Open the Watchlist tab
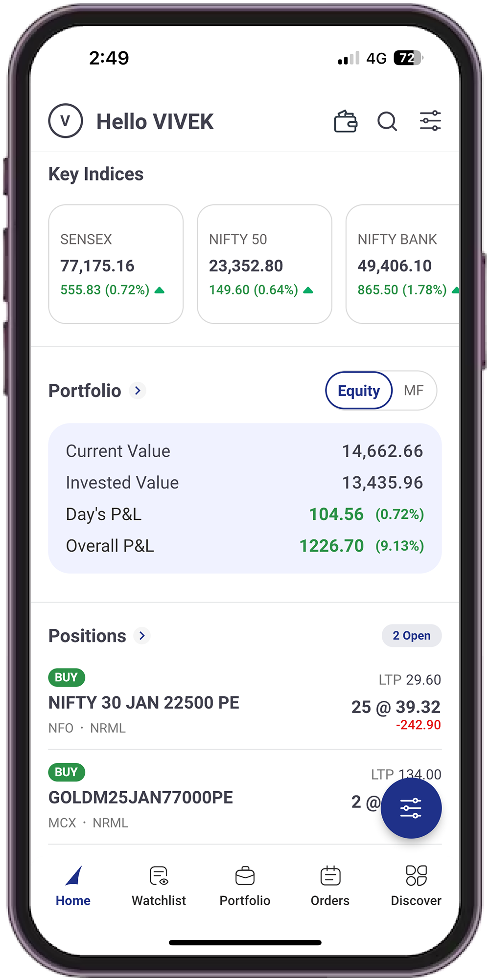Screen dimensions: 490x980 click(x=159, y=886)
